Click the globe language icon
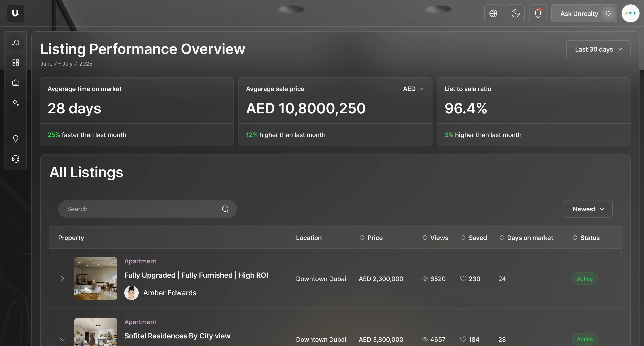644x346 pixels. 493,13
